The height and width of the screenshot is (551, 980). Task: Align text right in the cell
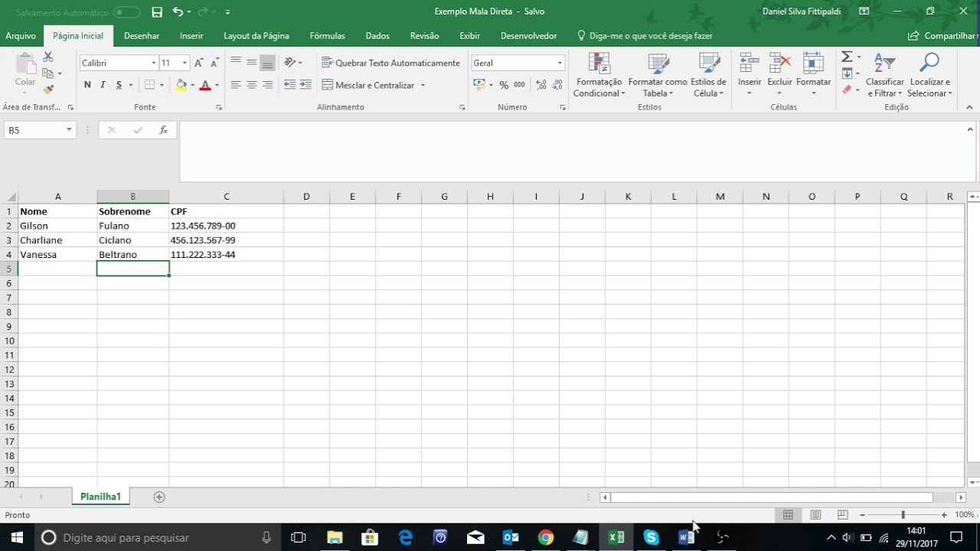pos(267,85)
